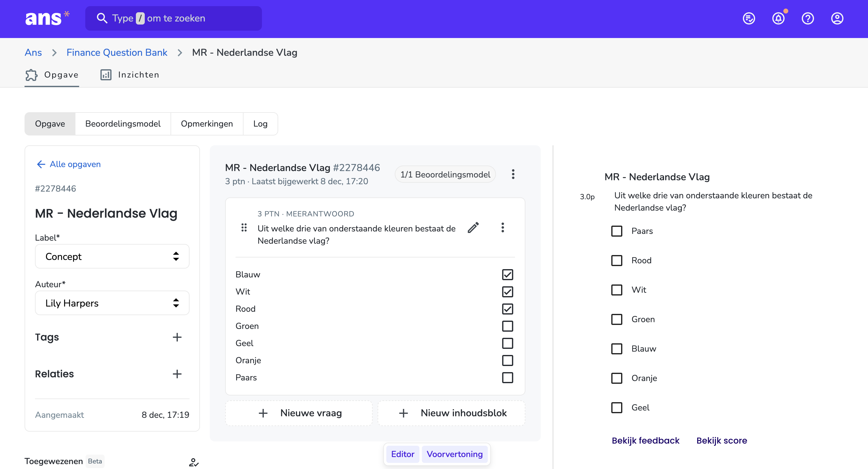Click the drag handle of the question

click(244, 227)
